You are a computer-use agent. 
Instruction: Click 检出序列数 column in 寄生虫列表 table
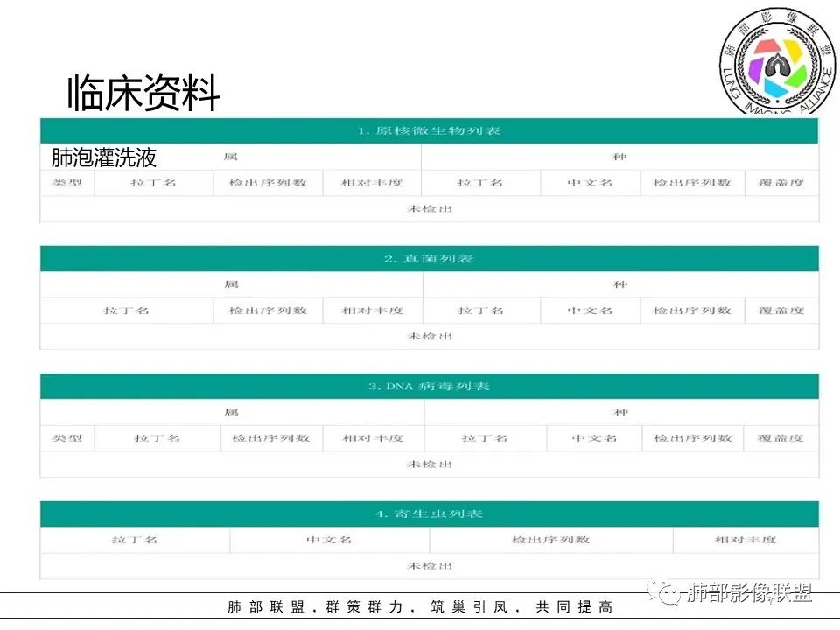tap(550, 540)
